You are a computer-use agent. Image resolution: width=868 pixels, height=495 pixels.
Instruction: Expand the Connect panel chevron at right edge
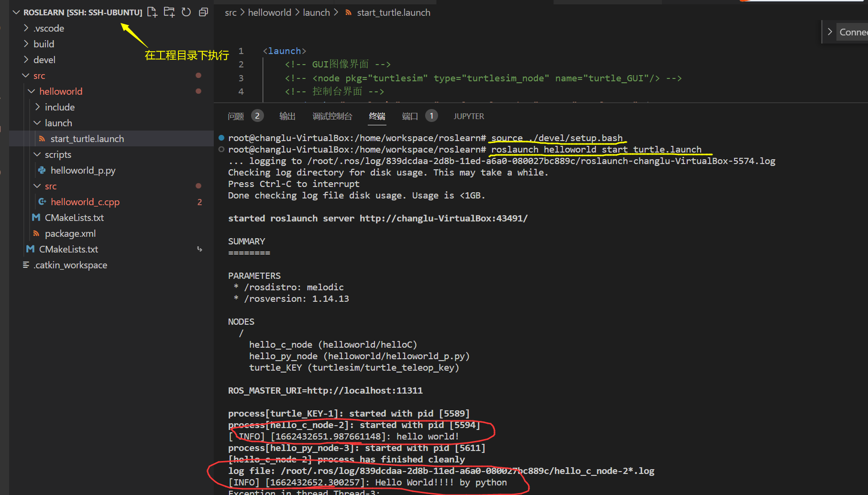pyautogui.click(x=830, y=32)
